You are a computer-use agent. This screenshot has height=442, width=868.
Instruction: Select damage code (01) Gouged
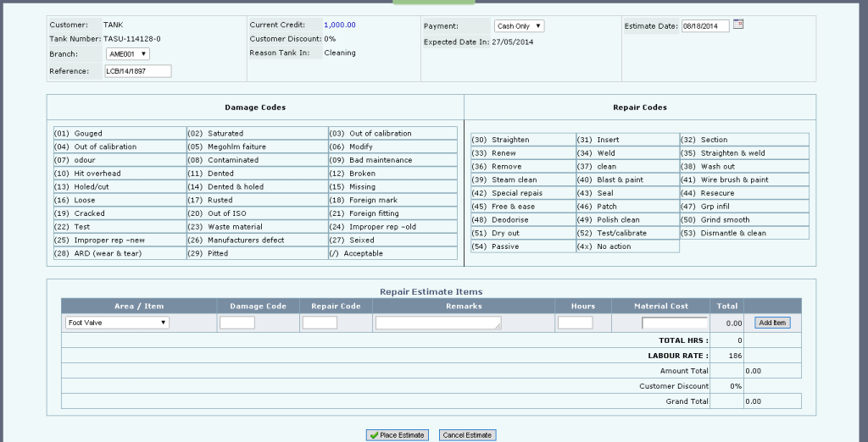[x=120, y=133]
